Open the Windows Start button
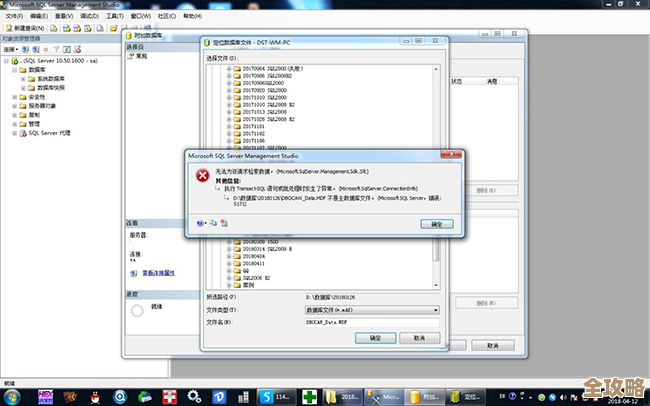The width and height of the screenshot is (650, 406). [x=14, y=395]
